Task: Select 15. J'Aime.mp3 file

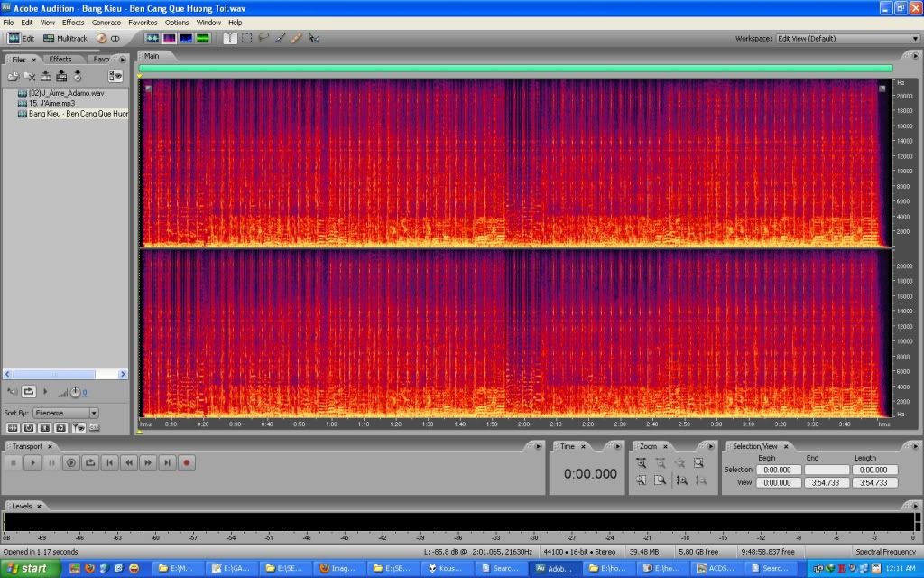Action: click(51, 103)
